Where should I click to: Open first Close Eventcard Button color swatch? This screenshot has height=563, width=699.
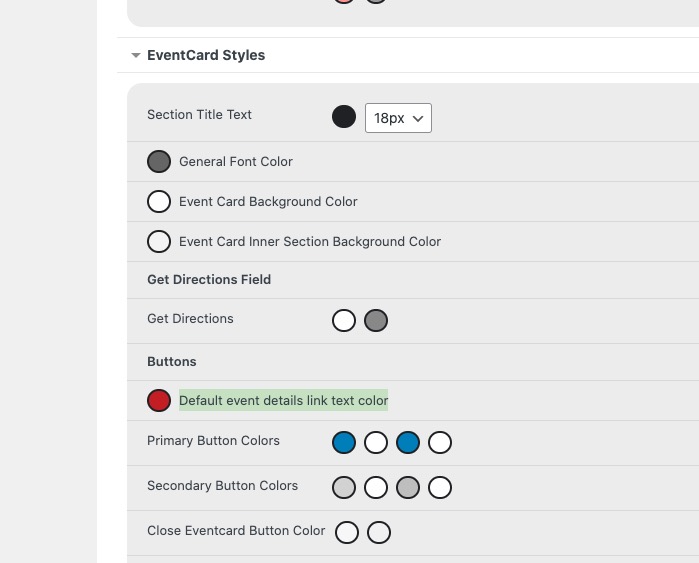(347, 532)
